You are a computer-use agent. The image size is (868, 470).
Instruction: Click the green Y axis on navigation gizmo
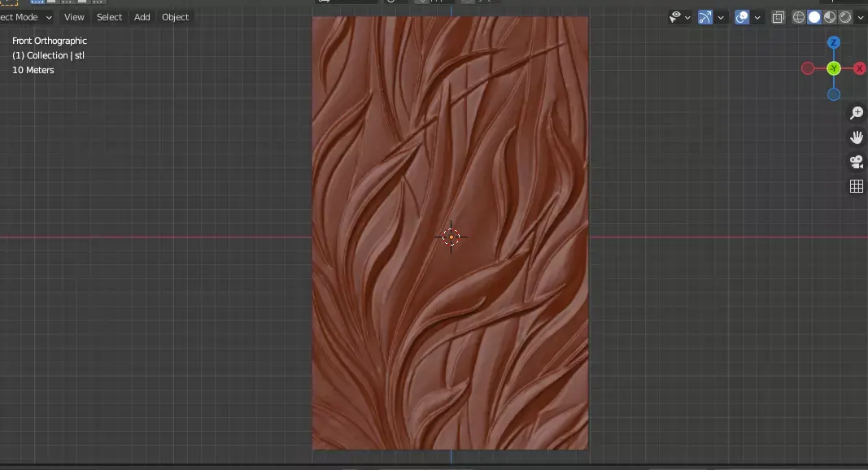[834, 68]
